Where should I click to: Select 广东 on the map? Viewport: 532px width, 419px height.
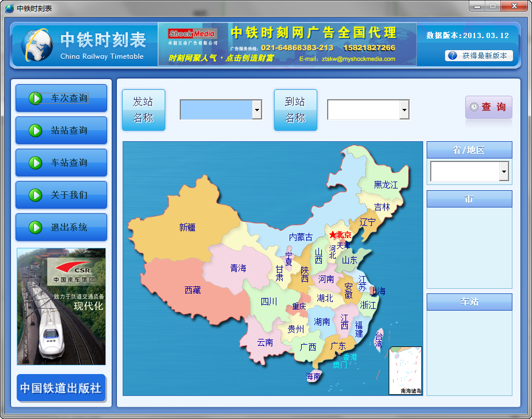(338, 346)
